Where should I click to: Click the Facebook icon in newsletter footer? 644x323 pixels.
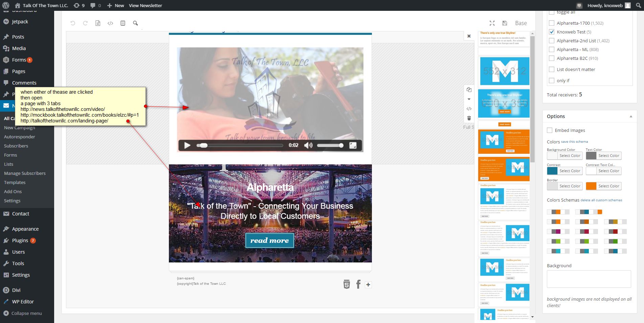[x=358, y=284]
